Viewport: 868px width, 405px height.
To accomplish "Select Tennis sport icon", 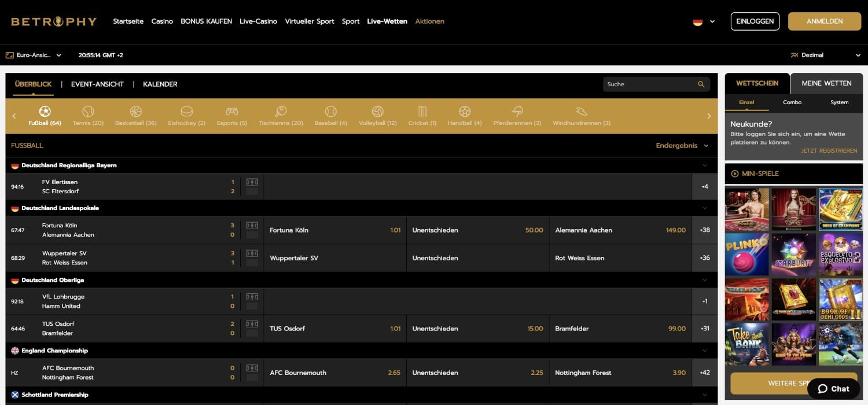I will [x=88, y=111].
